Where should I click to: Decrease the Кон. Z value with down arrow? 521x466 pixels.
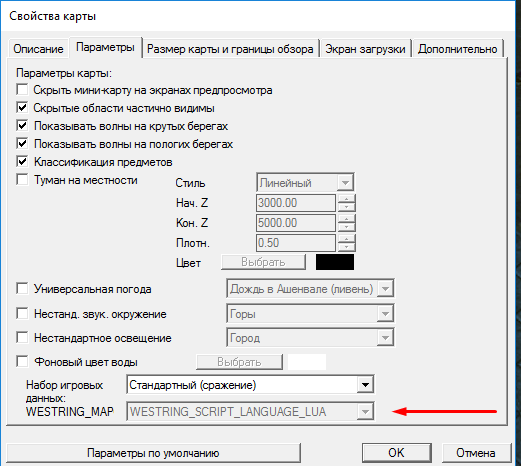[347, 227]
